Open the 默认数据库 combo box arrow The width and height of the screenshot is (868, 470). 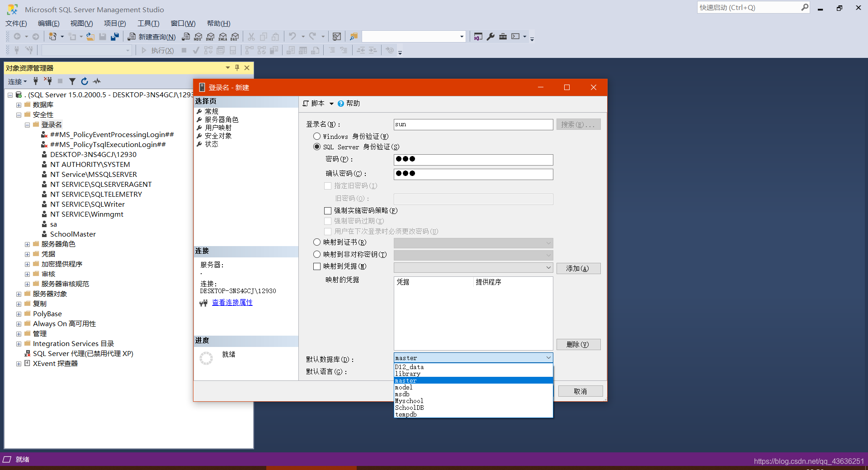click(548, 358)
